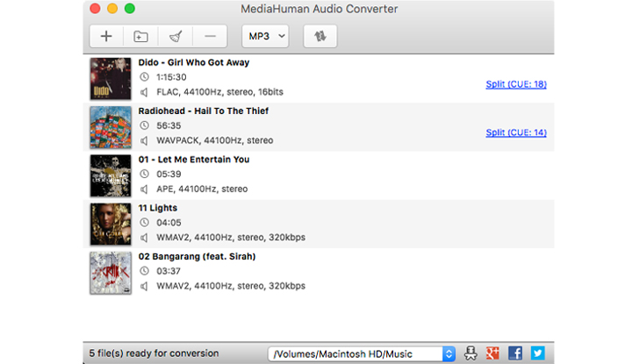Minimize the window with the yellow button
The width and height of the screenshot is (639, 364).
click(112, 9)
